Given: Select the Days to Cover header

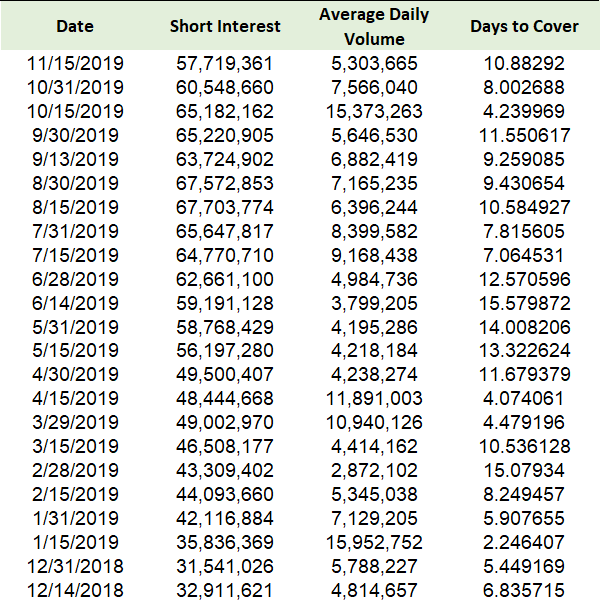Looking at the screenshot, I should tap(524, 27).
